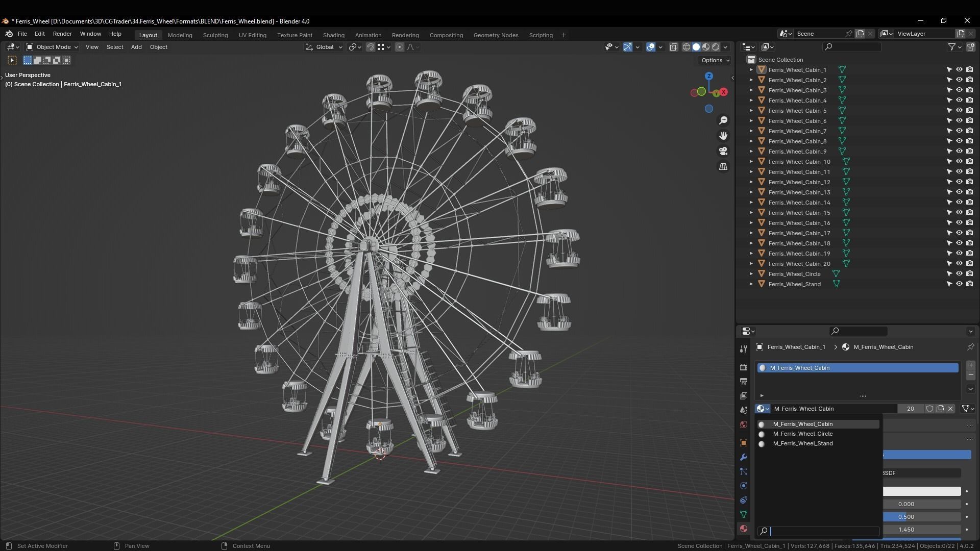Open the Object Mode dropdown
Image resolution: width=980 pixels, height=551 pixels.
click(52, 47)
